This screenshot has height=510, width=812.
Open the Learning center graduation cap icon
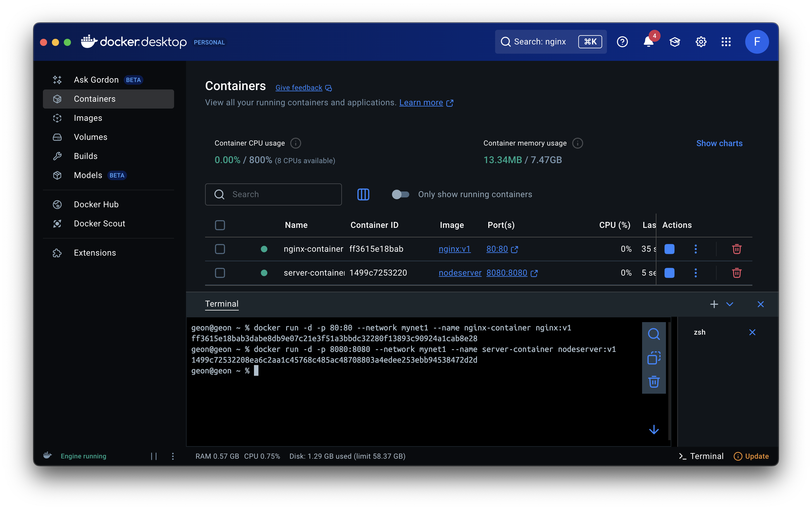coord(675,42)
